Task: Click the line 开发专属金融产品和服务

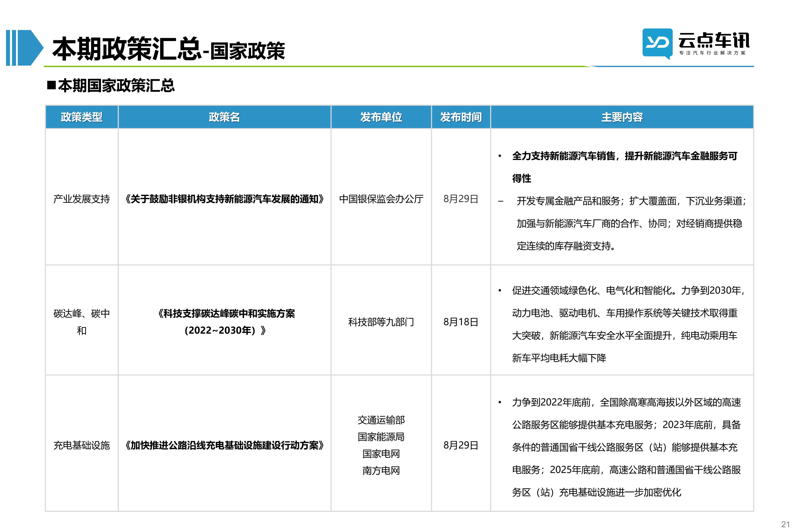Action: tap(631, 201)
